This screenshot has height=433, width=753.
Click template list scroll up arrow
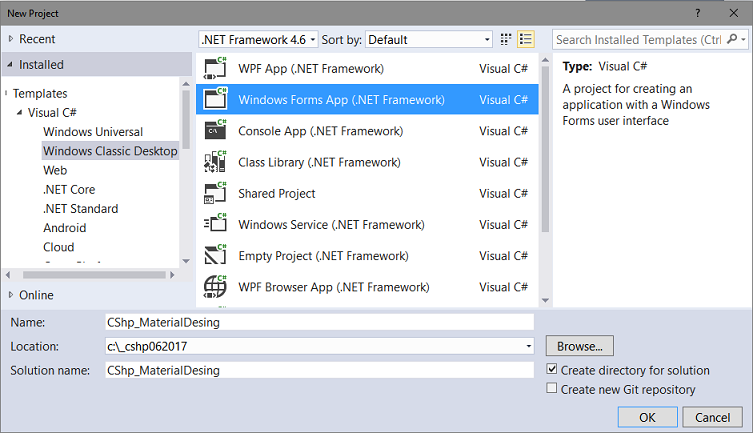coord(545,60)
